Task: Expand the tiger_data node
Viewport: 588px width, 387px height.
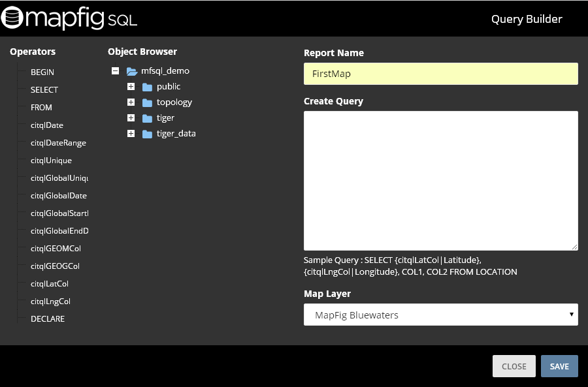Action: 131,133
